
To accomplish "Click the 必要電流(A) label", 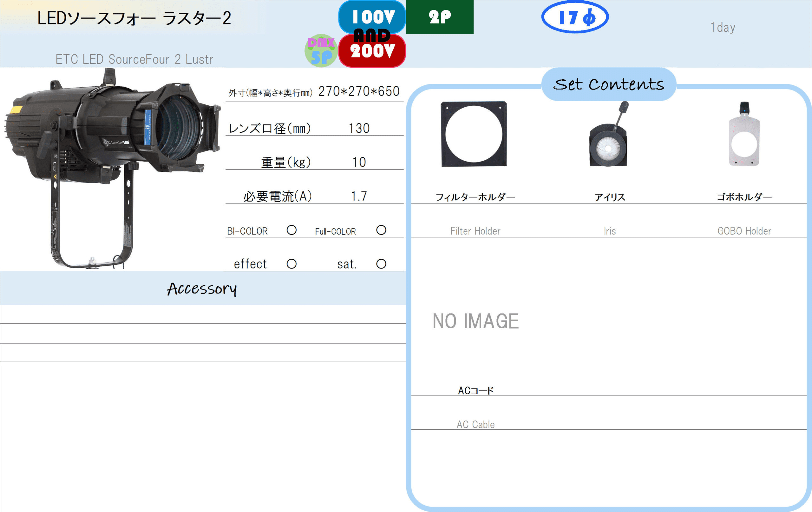I will point(278,196).
